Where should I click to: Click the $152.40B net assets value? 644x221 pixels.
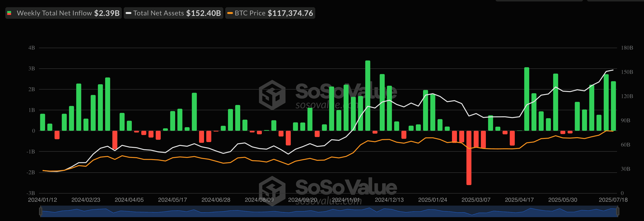pos(204,13)
